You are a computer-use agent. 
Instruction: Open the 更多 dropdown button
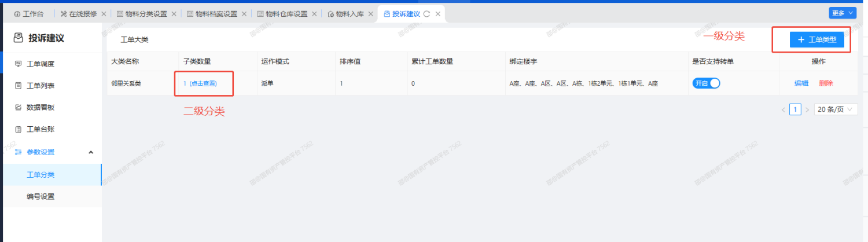coord(843,13)
